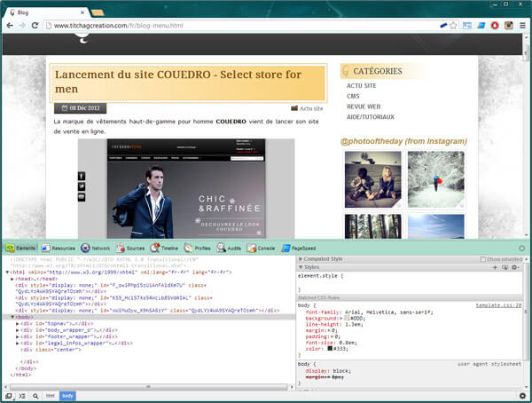Undock DevTools into separate window icon
Screen dimensions: 532x403
coord(9,396)
